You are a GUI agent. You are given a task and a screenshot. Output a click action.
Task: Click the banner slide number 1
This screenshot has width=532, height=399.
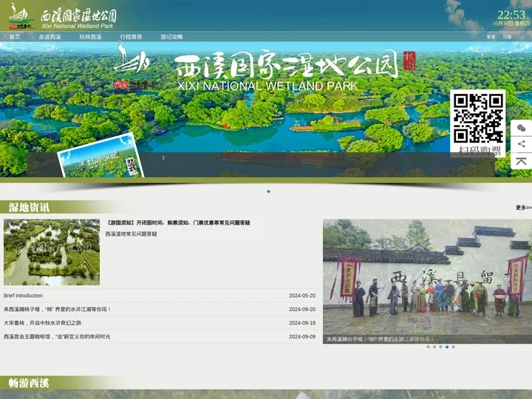[x=163, y=158]
